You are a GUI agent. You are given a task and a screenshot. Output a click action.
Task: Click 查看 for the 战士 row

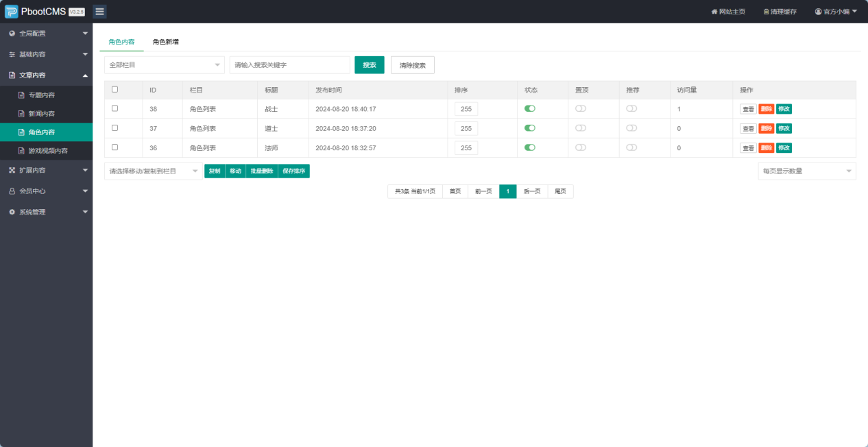click(x=749, y=109)
